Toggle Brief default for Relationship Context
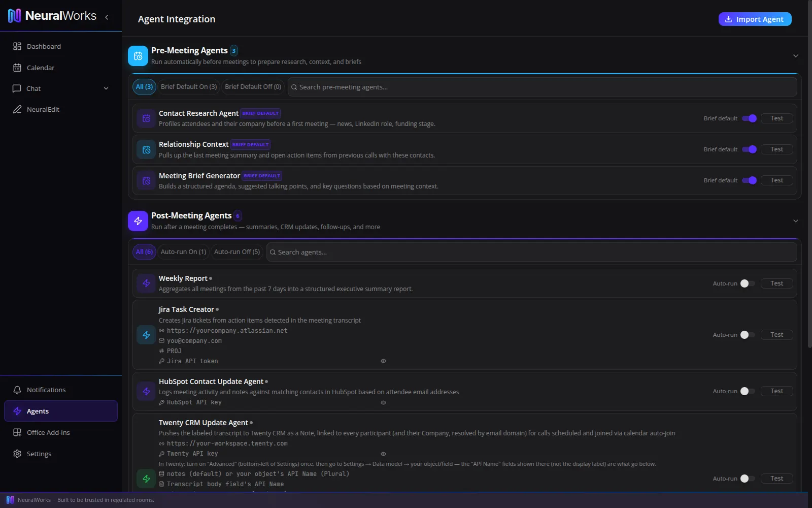Image resolution: width=812 pixels, height=508 pixels. [x=749, y=149]
